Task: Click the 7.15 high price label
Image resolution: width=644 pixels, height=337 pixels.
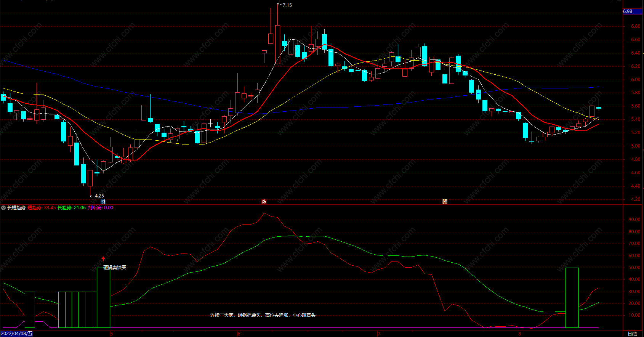Action: pyautogui.click(x=287, y=5)
